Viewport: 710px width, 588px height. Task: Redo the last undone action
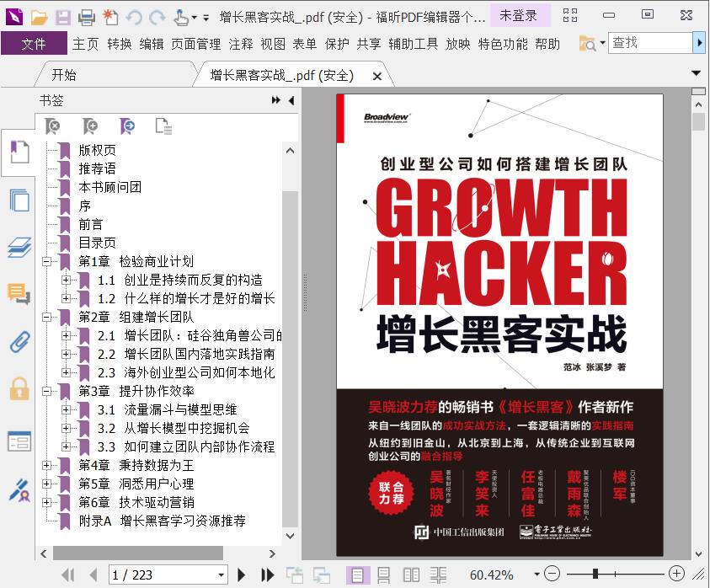pyautogui.click(x=157, y=17)
